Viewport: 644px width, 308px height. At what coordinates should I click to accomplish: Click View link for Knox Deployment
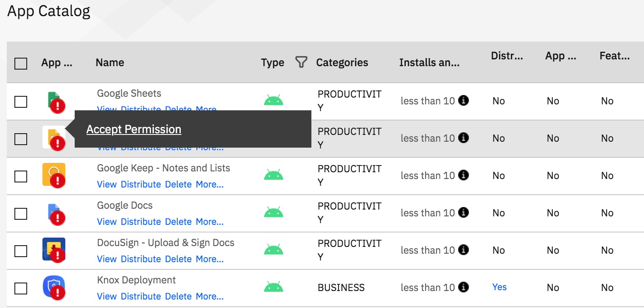click(107, 297)
